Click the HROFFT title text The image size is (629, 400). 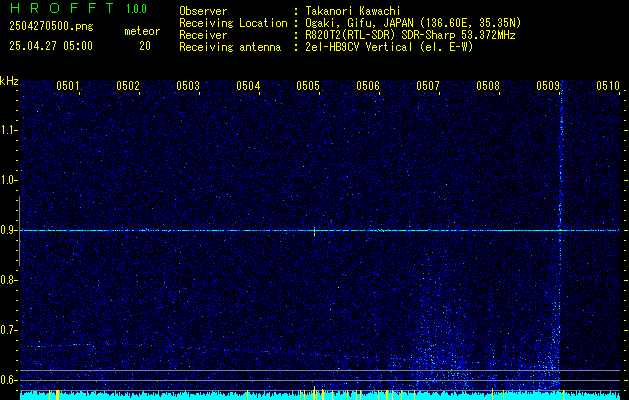pos(61,8)
